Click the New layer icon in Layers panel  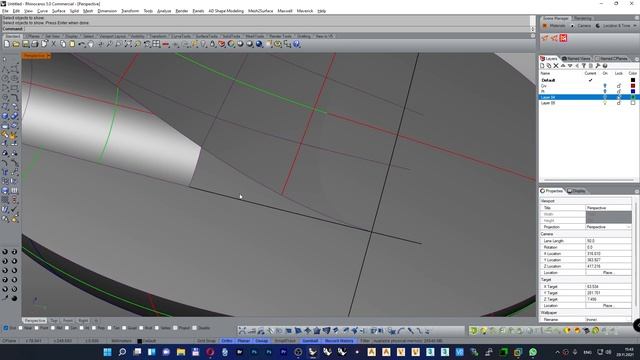click(542, 66)
